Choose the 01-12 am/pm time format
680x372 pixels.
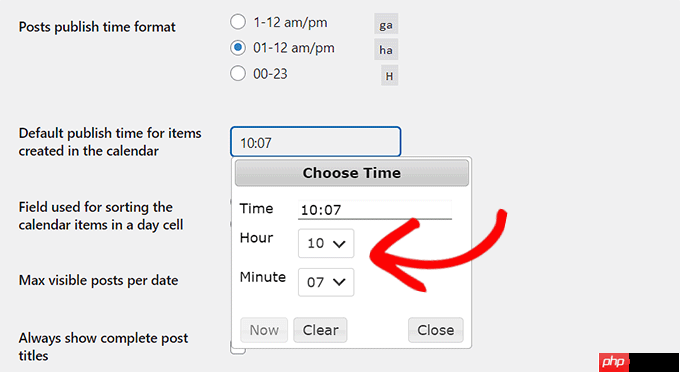tap(238, 48)
